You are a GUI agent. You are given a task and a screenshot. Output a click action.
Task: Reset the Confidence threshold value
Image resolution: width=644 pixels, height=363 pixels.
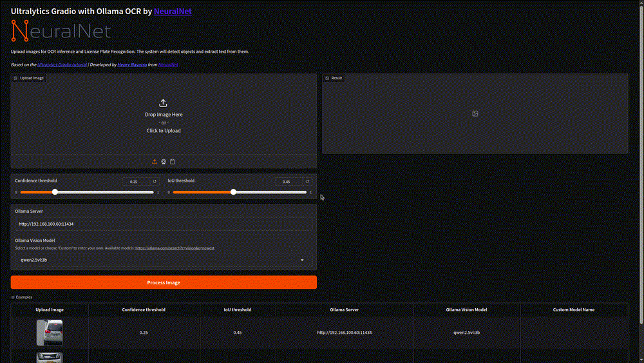pos(155,182)
